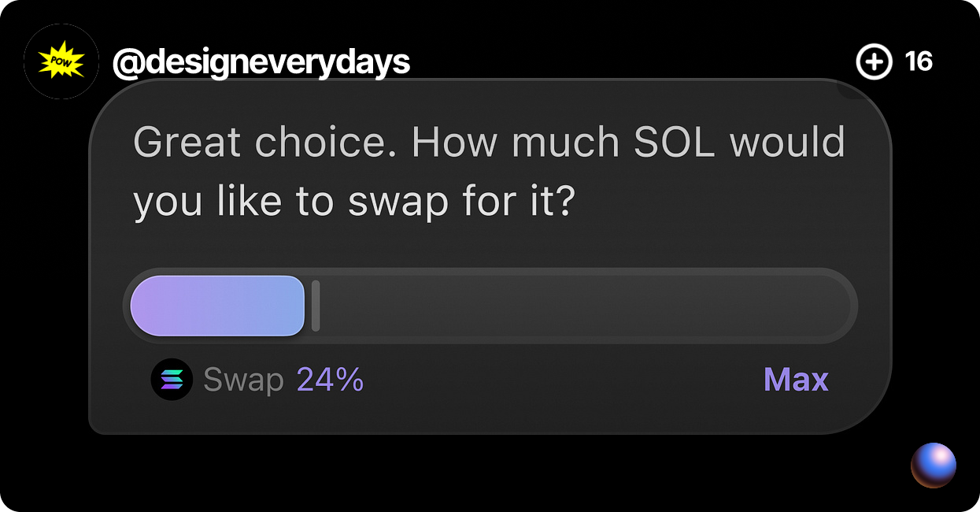Click the folded top-right corner of the card
Image resolution: width=980 pixels, height=512 pixels.
click(849, 89)
